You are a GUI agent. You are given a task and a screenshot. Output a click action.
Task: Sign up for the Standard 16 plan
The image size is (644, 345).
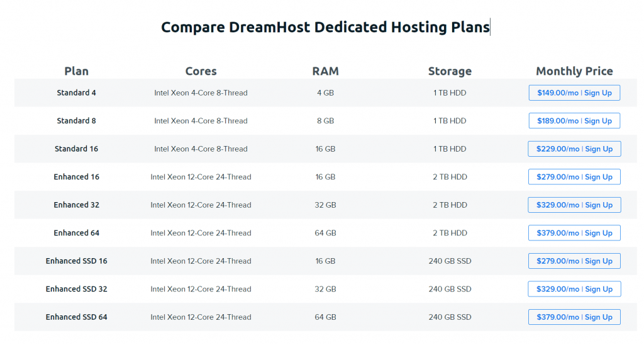pos(574,149)
